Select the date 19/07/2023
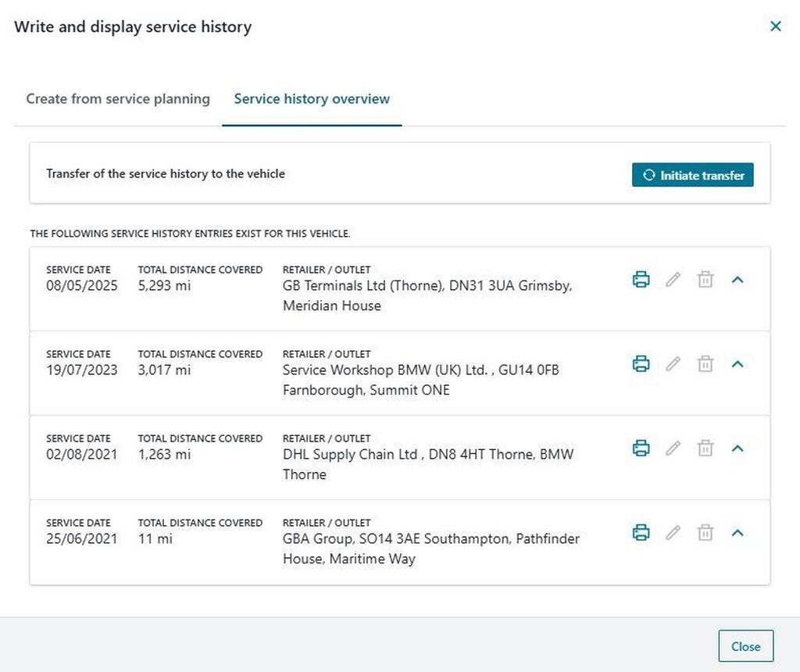The width and height of the screenshot is (800, 672). pyautogui.click(x=81, y=370)
